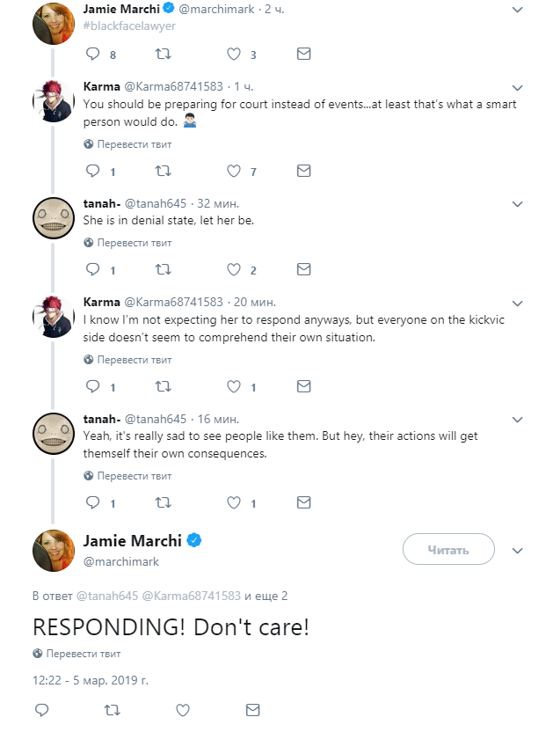
Task: Reply to Jamie Marchi's #blackfacelawyer tweet
Action: click(x=93, y=55)
